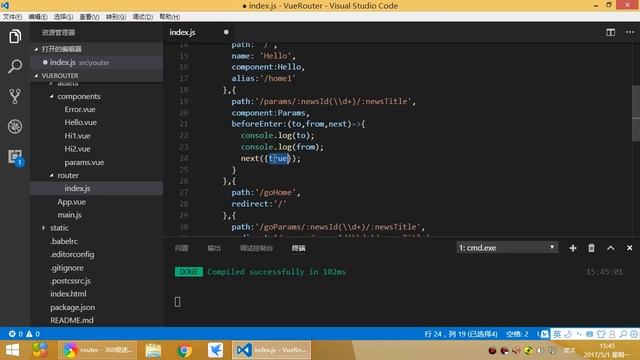Screen dimensions: 640x360
Task: Switch to the Debug Console tab
Action: [x=256, y=248]
